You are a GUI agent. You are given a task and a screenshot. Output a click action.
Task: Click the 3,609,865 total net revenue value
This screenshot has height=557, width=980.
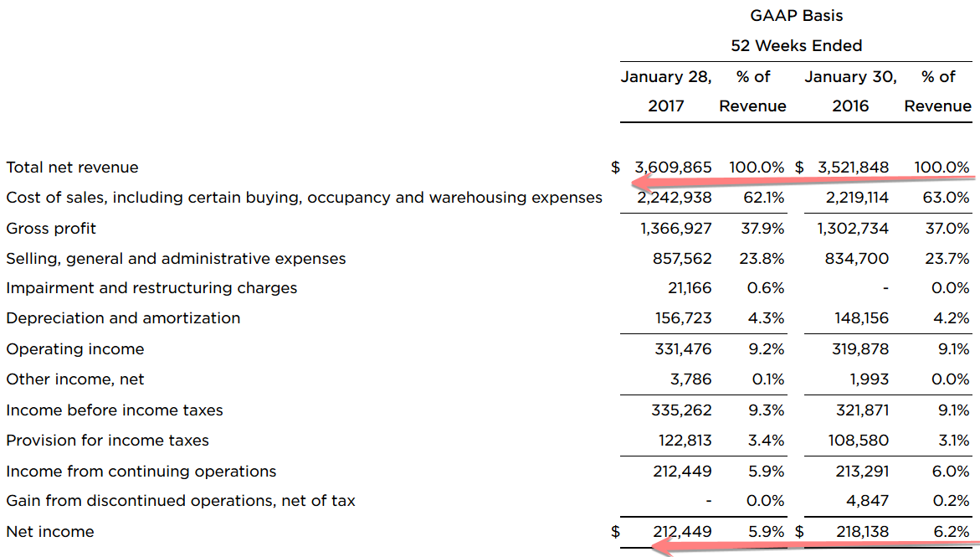pyautogui.click(x=673, y=168)
